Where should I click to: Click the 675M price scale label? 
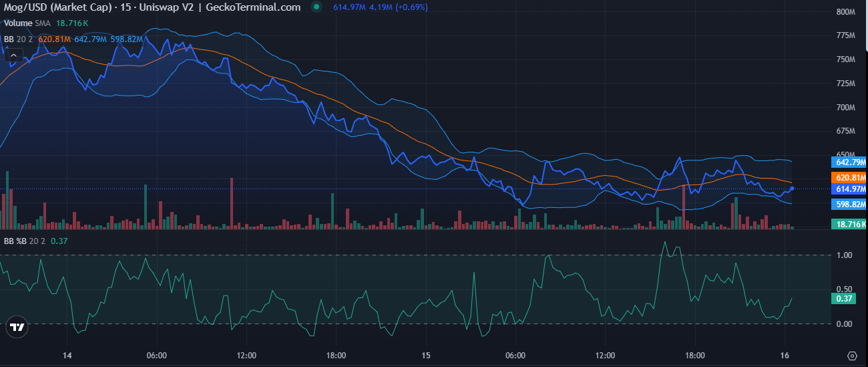click(845, 132)
